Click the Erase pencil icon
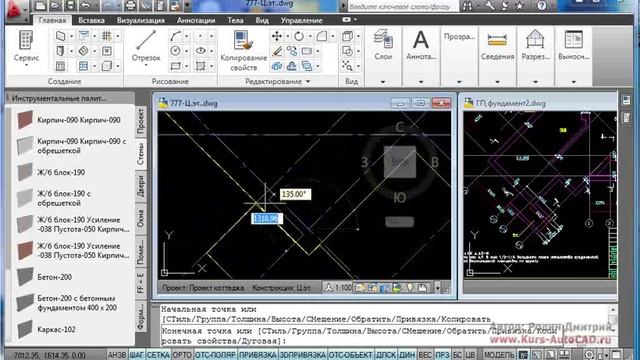Screen dimensions: 640x360 coord(277,51)
